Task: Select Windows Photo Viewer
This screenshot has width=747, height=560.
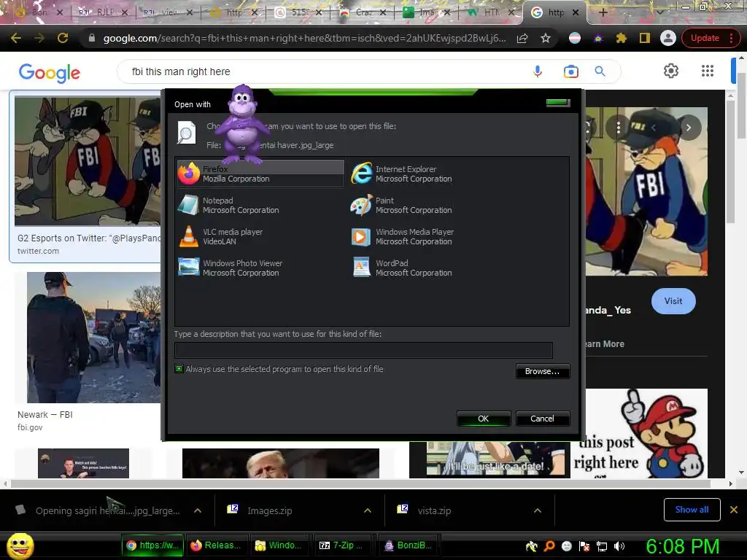Action: (x=231, y=268)
